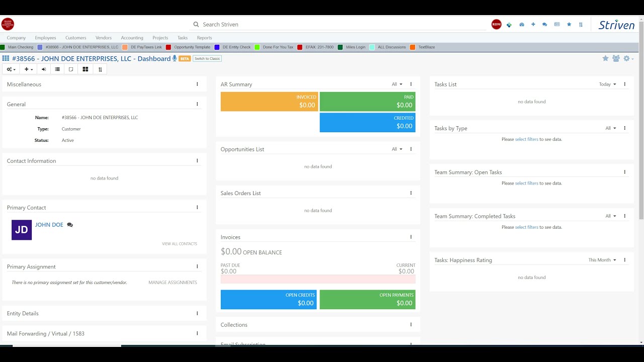Click the news card icon in header

[557, 24]
